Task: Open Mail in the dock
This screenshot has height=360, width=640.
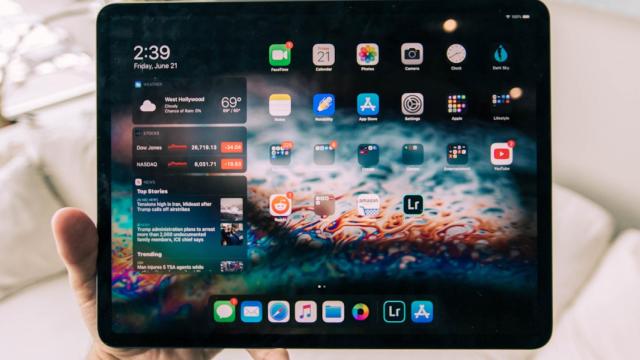Action: pos(251,312)
